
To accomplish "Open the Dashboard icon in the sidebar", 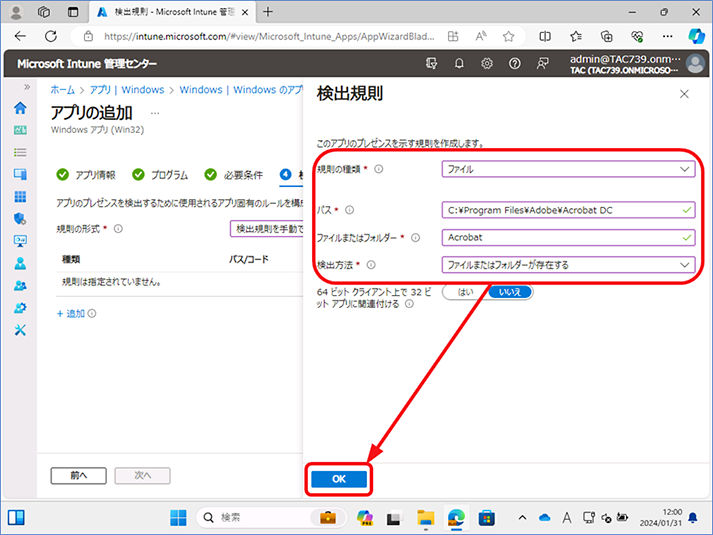I will click(20, 130).
